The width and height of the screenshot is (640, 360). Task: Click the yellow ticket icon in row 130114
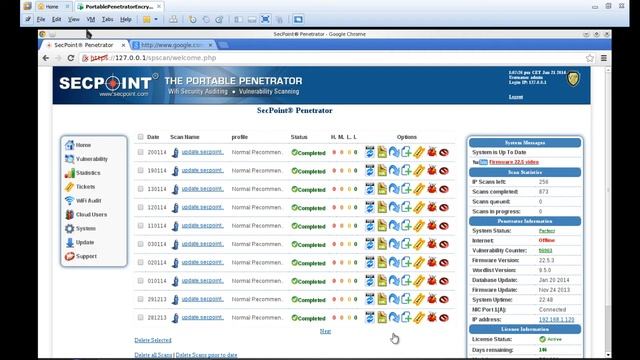tap(419, 189)
